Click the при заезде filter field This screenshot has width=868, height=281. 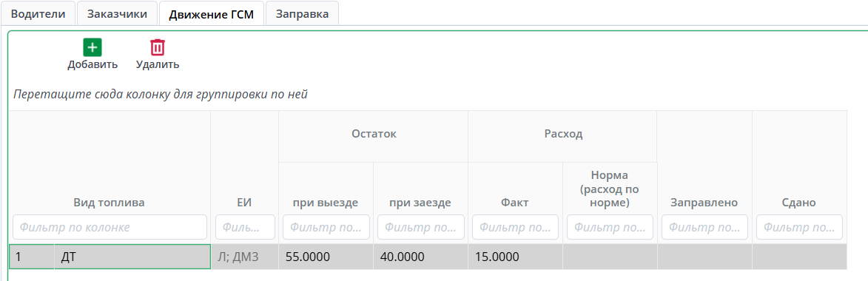coord(421,227)
